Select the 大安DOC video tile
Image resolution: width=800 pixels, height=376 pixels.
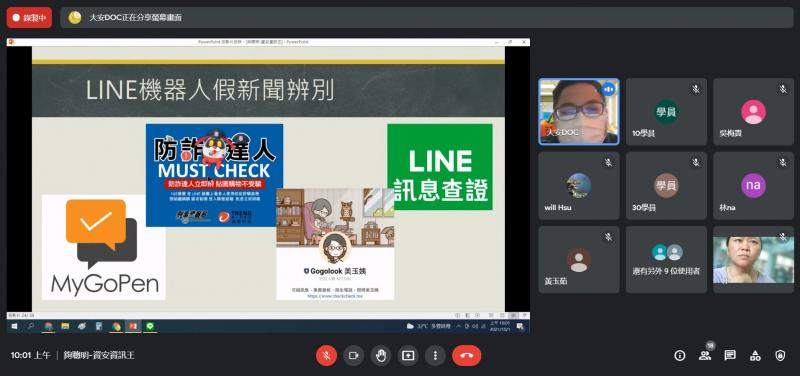579,112
